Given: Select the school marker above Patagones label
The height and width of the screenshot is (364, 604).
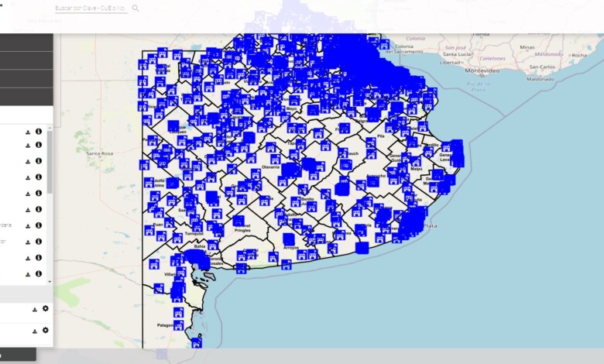Looking at the screenshot, I should [178, 312].
